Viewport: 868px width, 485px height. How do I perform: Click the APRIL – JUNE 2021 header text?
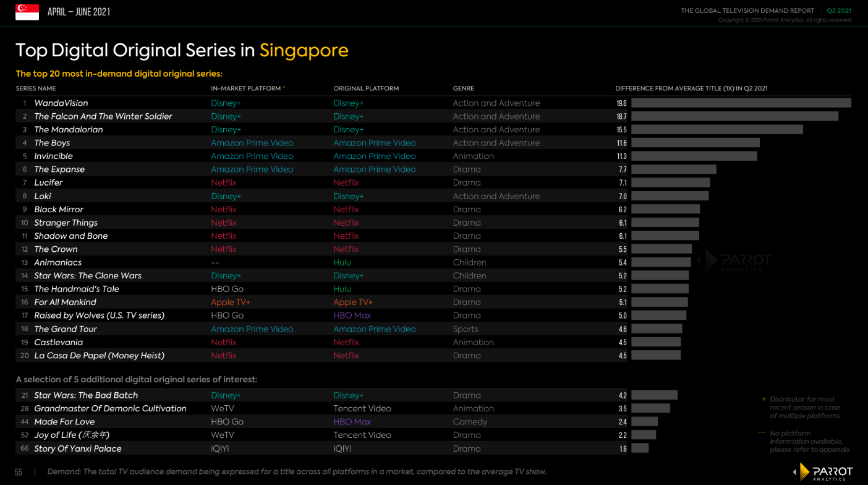point(79,12)
